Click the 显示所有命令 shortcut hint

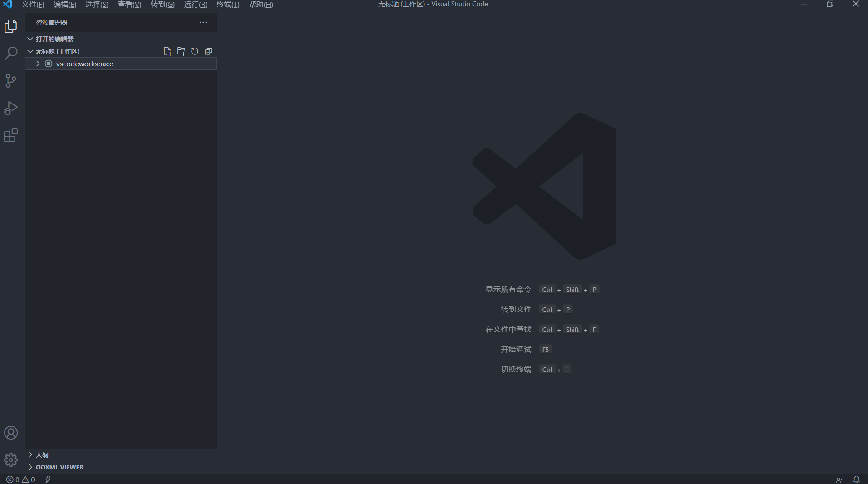[508, 290]
